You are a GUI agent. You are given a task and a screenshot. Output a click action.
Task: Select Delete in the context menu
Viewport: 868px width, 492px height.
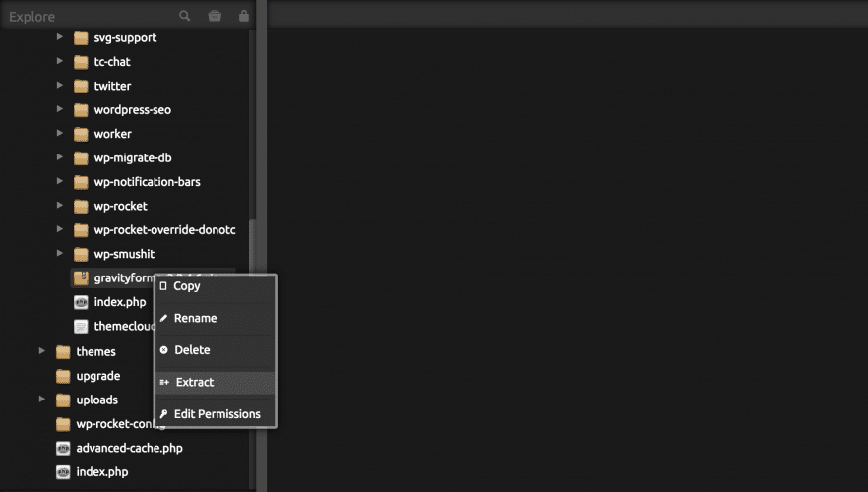[191, 350]
